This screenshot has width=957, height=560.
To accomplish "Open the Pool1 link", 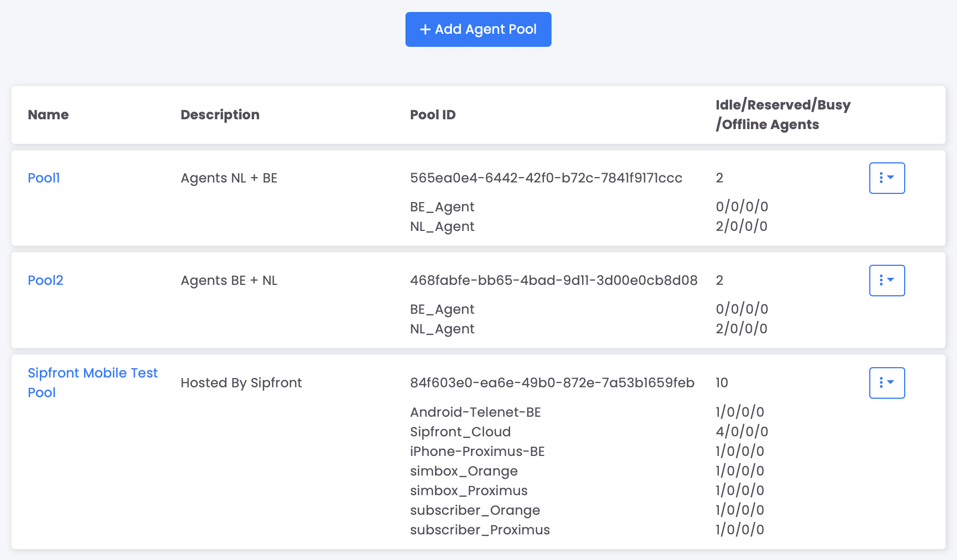I will point(44,178).
